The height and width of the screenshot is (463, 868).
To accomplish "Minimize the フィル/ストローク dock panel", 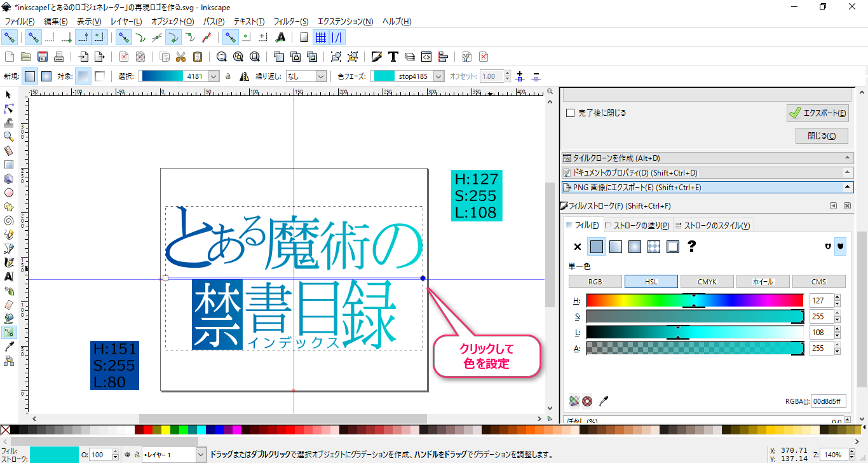I will click(x=833, y=206).
